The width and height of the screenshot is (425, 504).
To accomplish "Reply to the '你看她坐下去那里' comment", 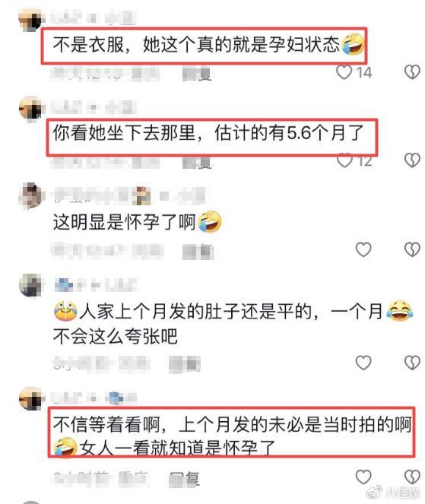I will point(197,163).
